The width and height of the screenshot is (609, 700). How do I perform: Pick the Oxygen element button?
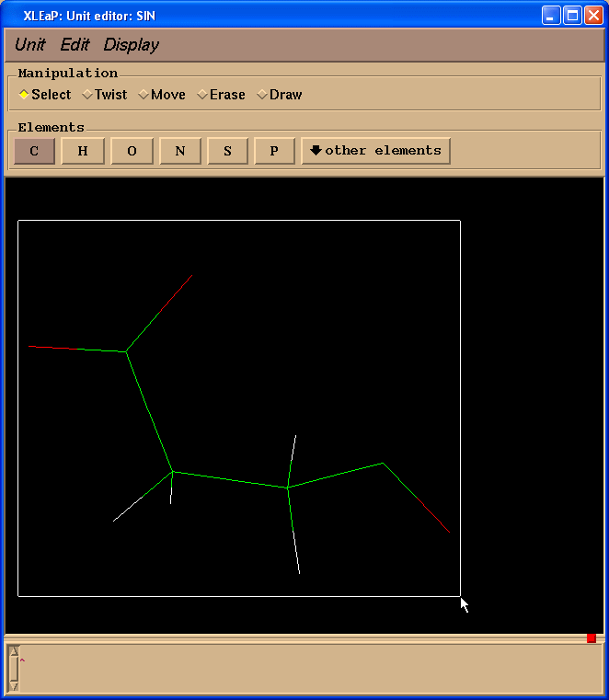(132, 151)
